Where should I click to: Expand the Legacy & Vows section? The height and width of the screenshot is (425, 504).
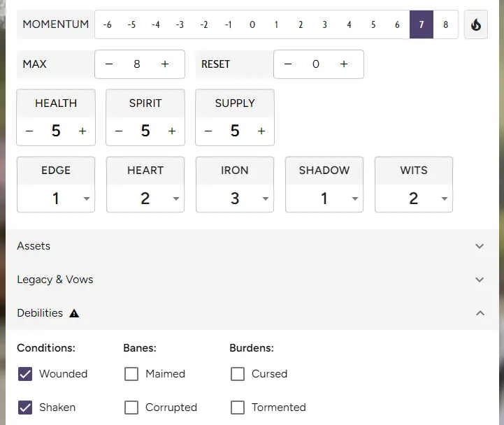250,280
